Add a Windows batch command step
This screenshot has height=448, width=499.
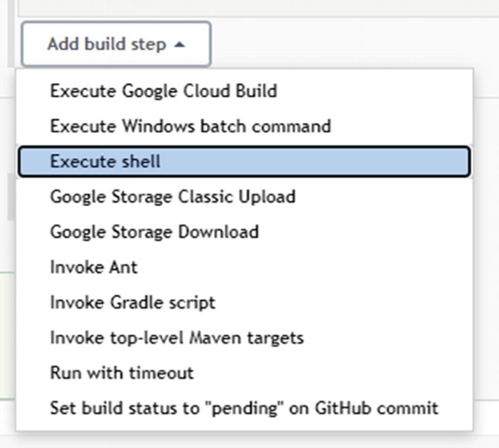(190, 126)
